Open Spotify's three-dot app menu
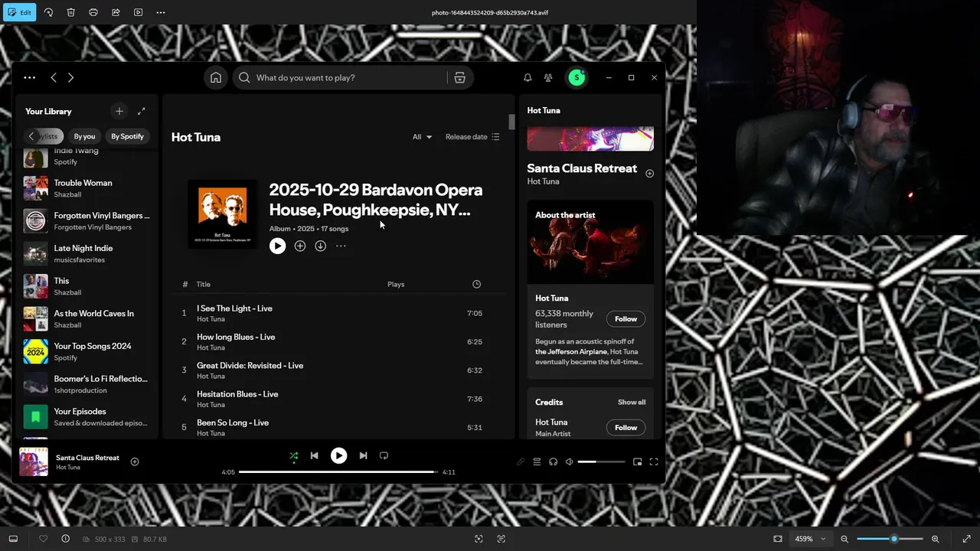The height and width of the screenshot is (551, 980). tap(29, 77)
